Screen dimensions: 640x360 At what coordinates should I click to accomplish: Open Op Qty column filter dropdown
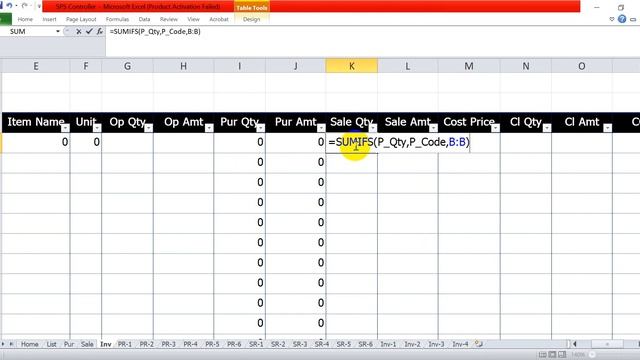pyautogui.click(x=149, y=128)
